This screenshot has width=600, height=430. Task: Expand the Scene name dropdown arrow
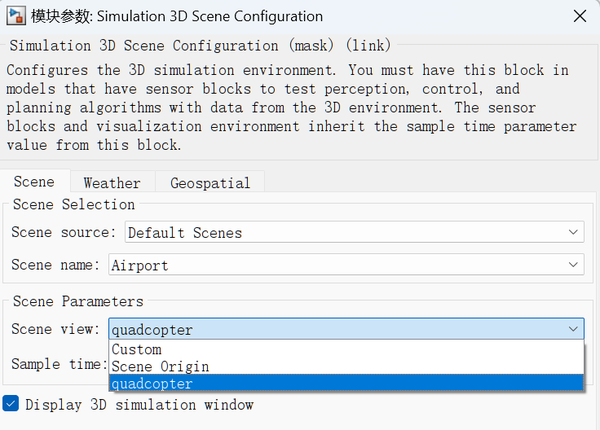pos(573,265)
